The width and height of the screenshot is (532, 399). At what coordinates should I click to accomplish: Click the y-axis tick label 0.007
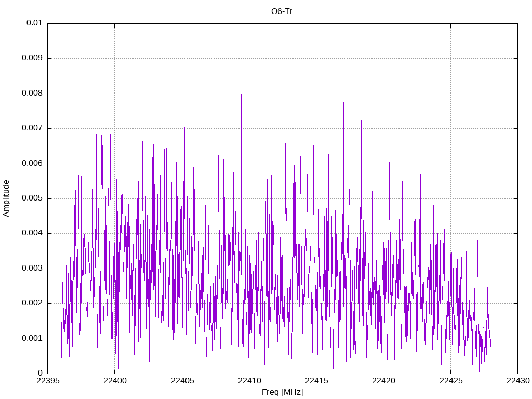tap(32, 128)
